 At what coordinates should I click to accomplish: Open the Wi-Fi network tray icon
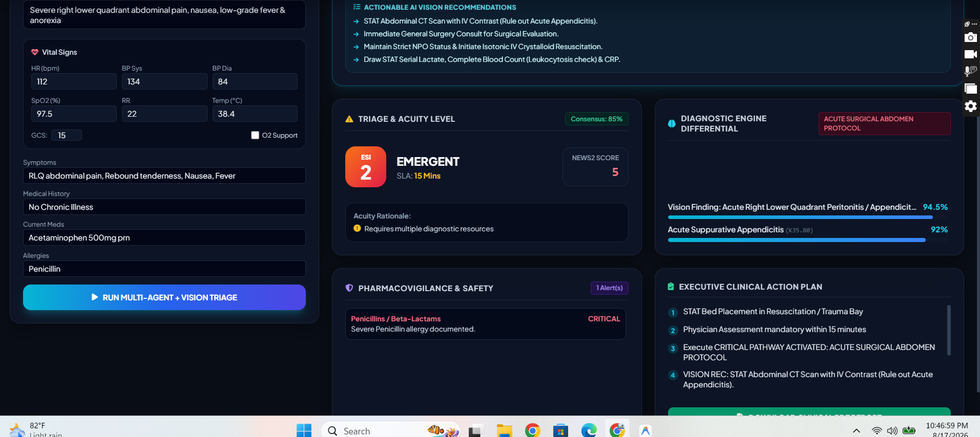(877, 431)
